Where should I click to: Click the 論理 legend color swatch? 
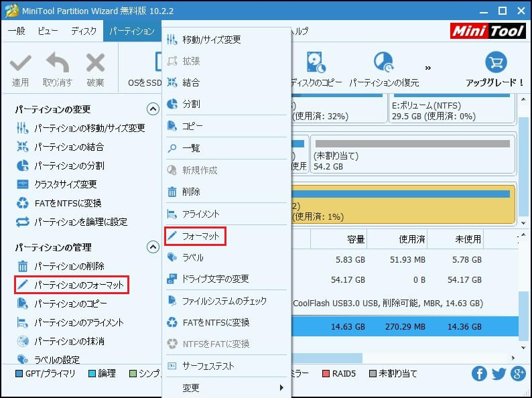tap(92, 374)
